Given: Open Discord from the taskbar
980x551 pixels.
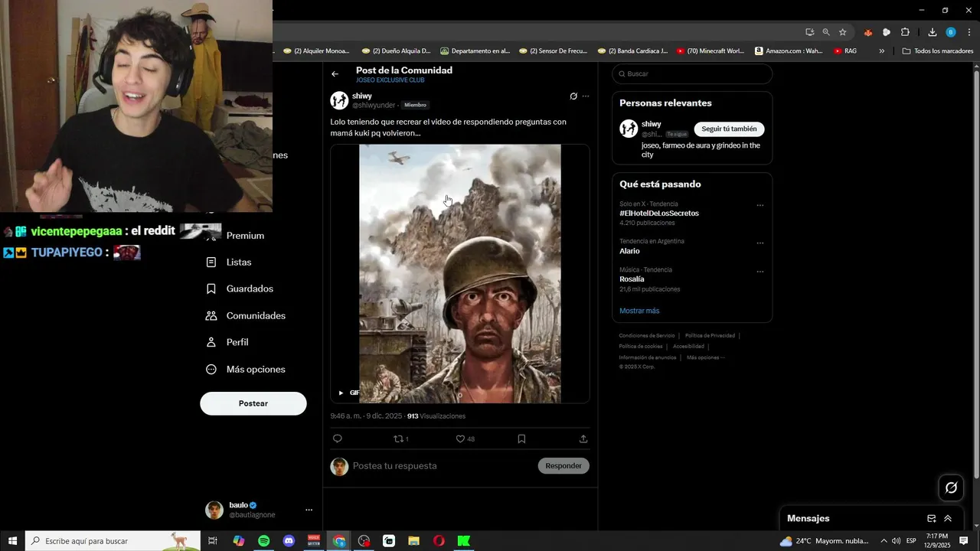Looking at the screenshot, I should (x=289, y=541).
